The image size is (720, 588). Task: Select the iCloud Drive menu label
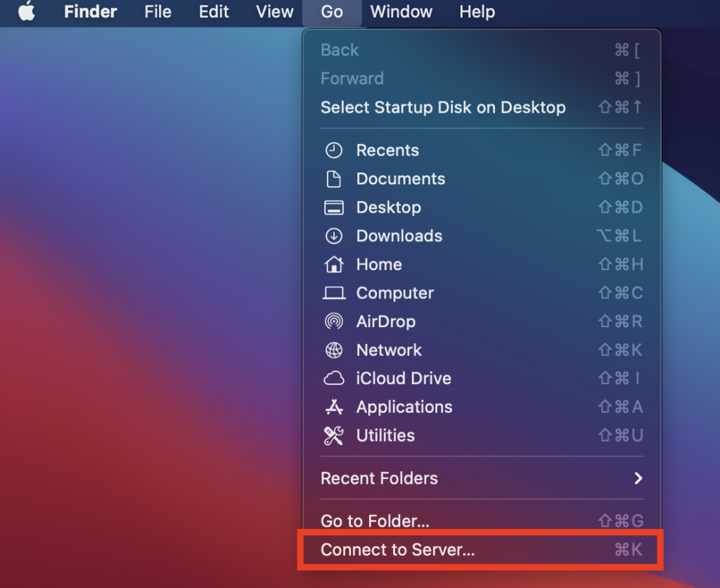click(x=404, y=378)
